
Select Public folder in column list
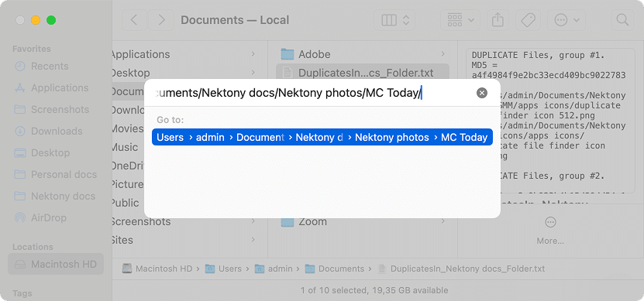tap(125, 203)
